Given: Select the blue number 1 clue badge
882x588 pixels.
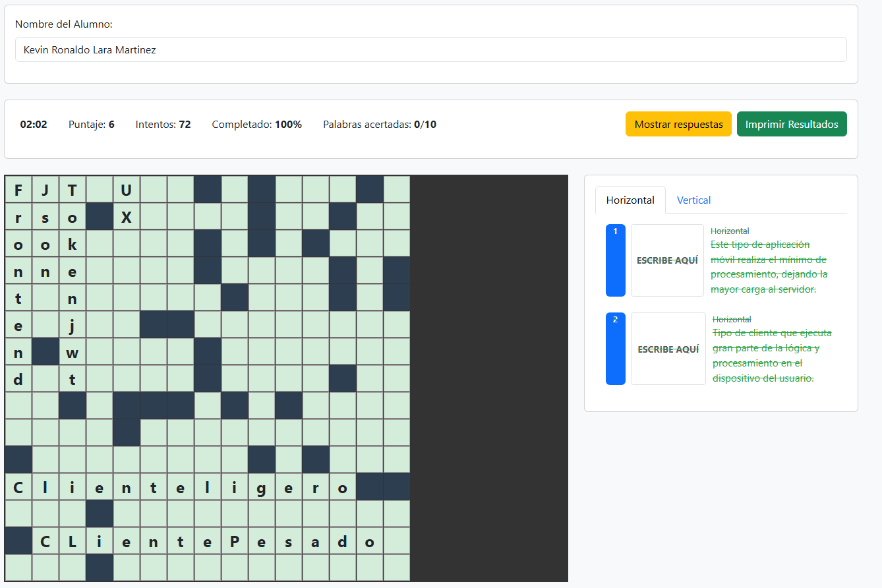Looking at the screenshot, I should coord(615,260).
